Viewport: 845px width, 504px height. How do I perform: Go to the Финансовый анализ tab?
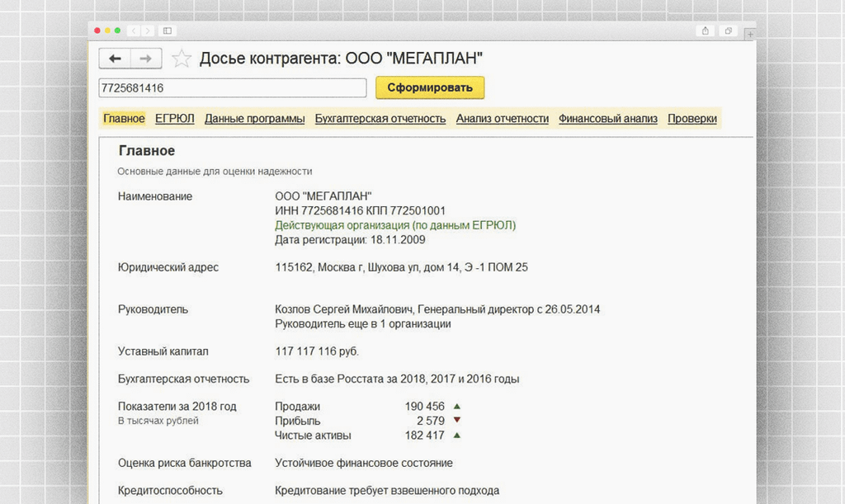608,119
